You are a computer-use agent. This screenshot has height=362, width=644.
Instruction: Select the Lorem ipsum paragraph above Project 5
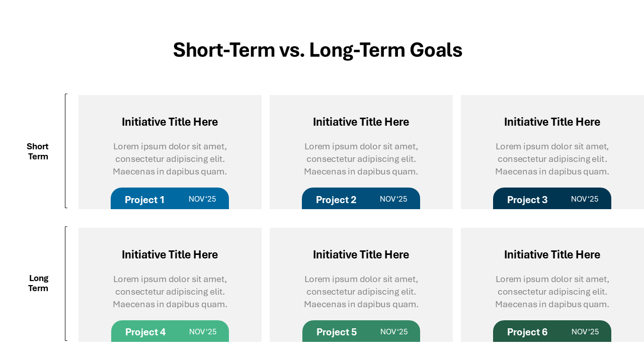click(361, 292)
